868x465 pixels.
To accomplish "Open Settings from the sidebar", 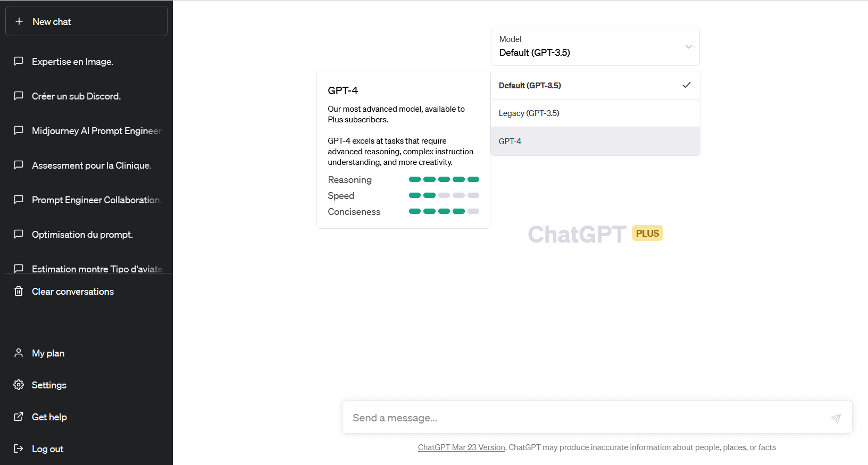I will [86, 385].
